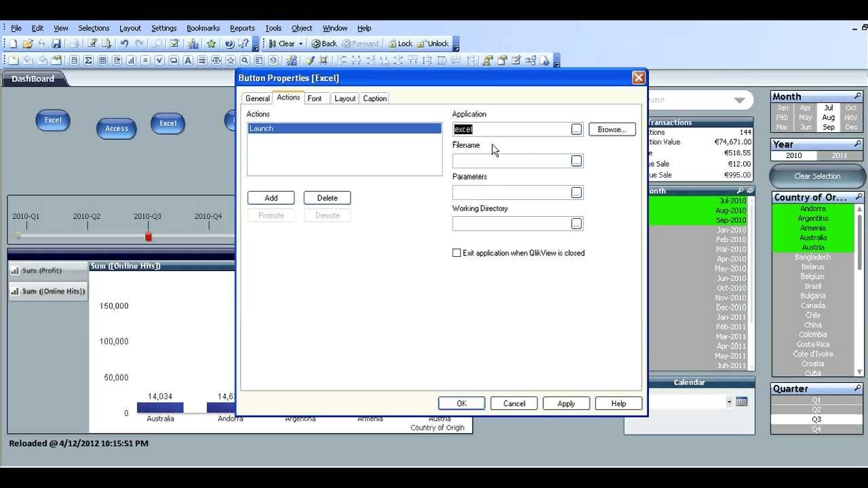Click the Create Text Object A icon
Screen dimensions: 868x488
[x=188, y=60]
